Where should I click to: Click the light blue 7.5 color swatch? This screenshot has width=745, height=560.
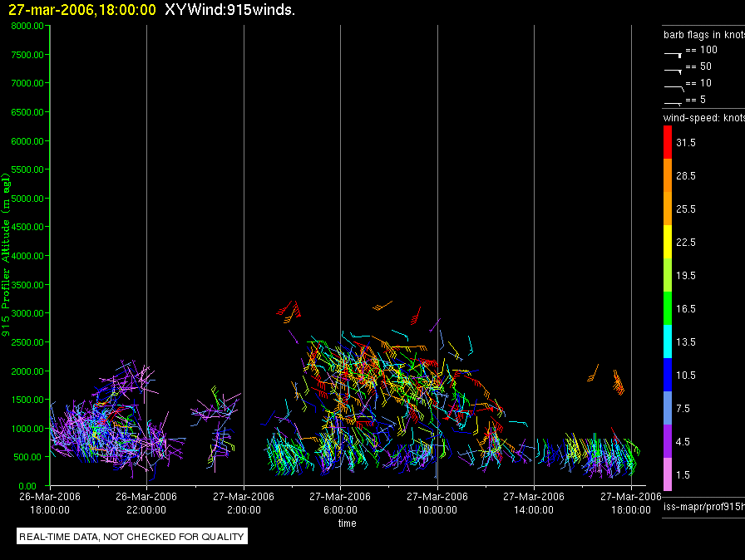(x=668, y=408)
